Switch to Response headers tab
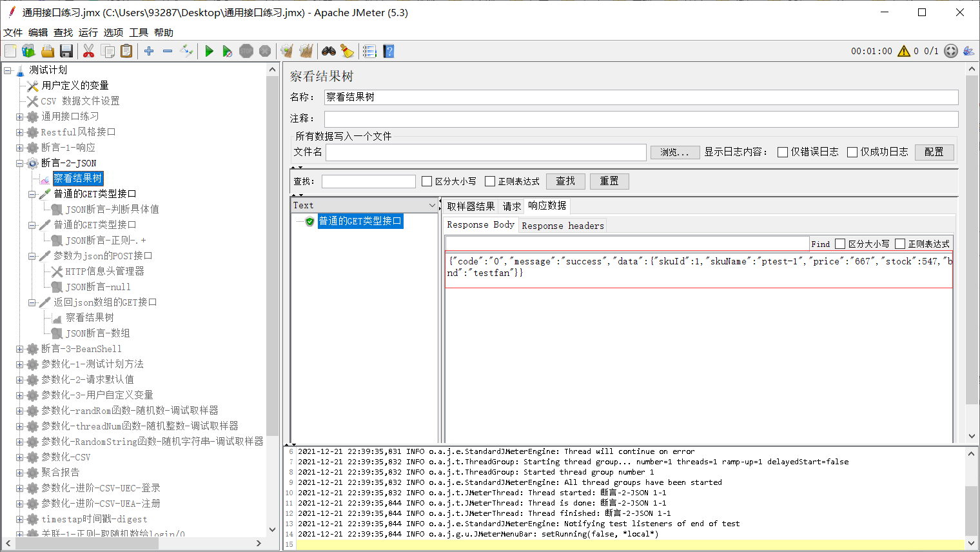Viewport: 980px width, 552px height. (563, 226)
